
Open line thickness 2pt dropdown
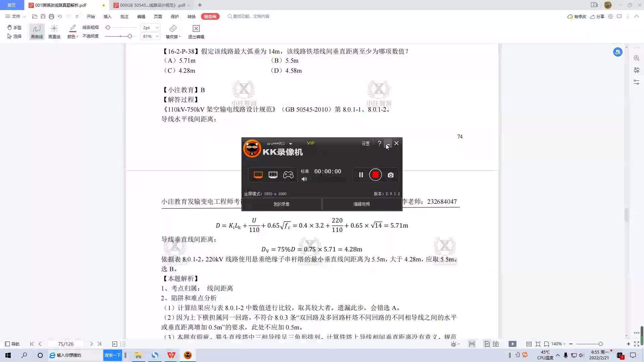tap(157, 27)
